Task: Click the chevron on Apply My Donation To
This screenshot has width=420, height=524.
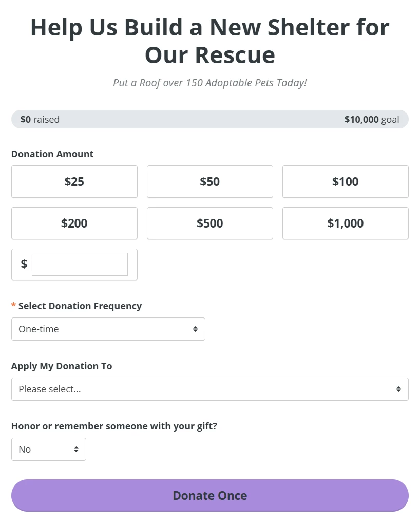Action: pyautogui.click(x=399, y=389)
